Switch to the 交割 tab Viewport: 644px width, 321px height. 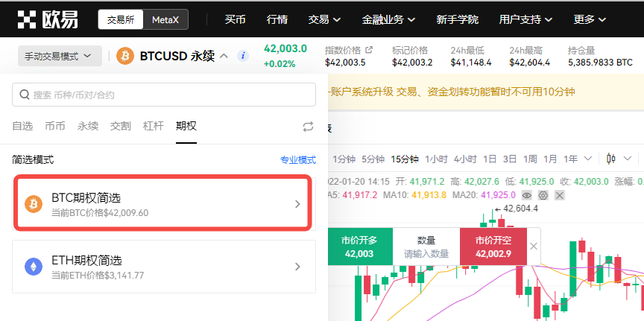pyautogui.click(x=120, y=126)
